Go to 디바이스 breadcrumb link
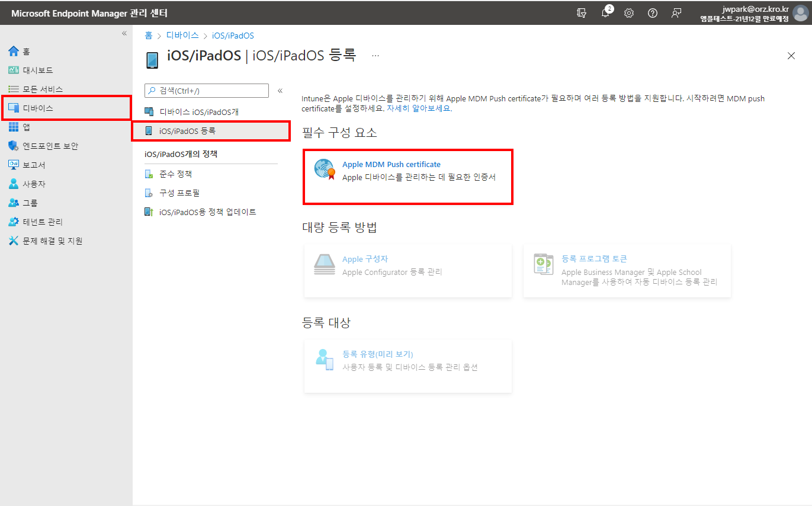The image size is (812, 506). [x=182, y=36]
